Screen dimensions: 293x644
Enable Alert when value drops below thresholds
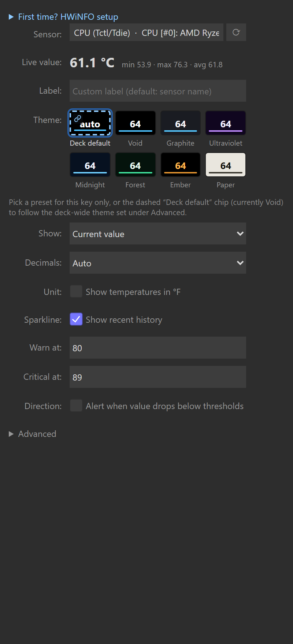point(76,406)
